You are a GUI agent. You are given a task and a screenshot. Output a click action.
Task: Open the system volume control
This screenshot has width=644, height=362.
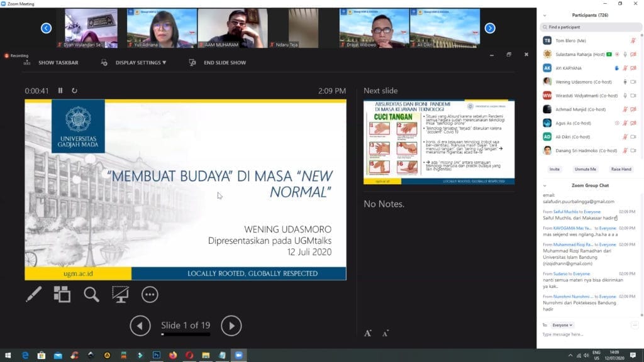pos(586,356)
